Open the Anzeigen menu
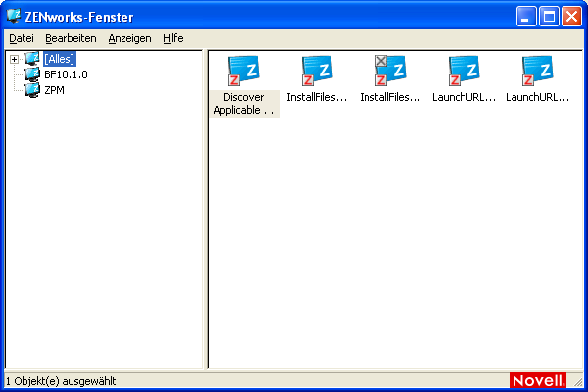 [x=129, y=38]
